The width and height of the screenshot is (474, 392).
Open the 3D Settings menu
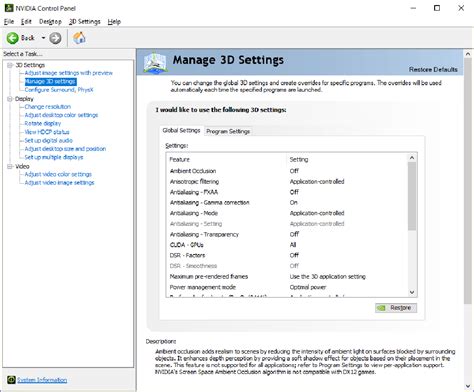[x=85, y=22]
